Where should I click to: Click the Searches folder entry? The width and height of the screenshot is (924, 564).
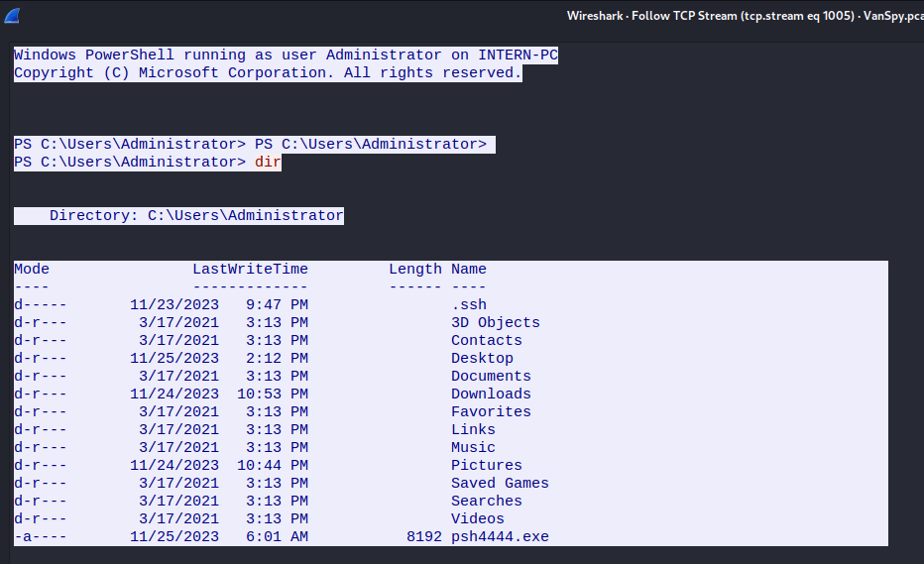(487, 502)
